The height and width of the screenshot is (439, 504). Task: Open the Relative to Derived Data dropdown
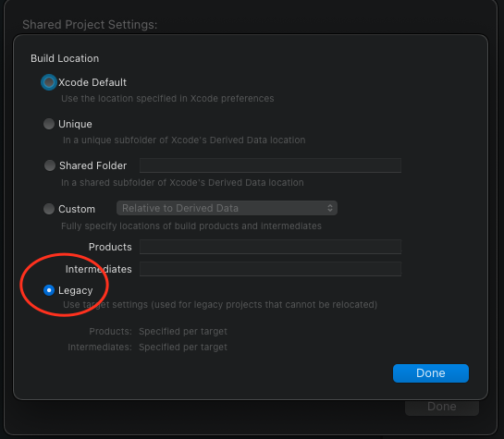pos(227,208)
